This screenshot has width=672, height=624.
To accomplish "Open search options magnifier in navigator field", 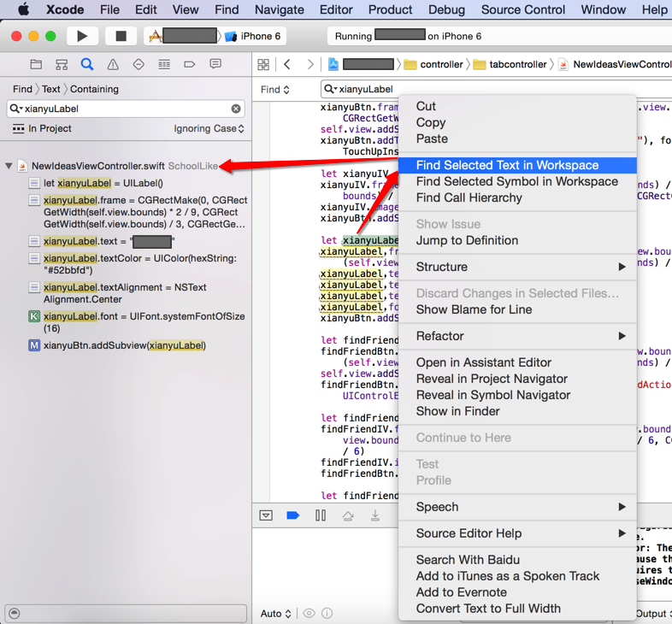I will point(16,109).
